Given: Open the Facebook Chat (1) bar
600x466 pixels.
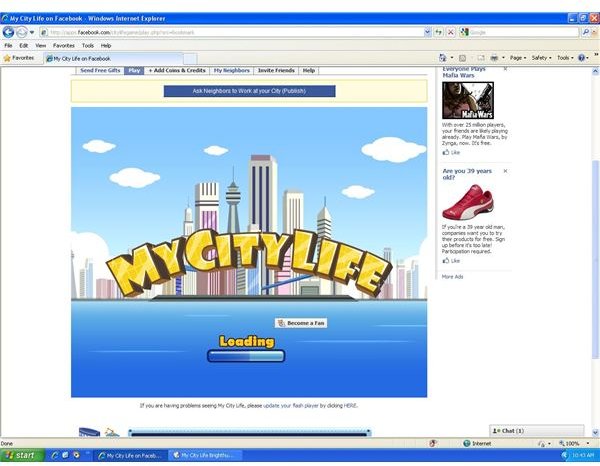Looking at the screenshot, I should (537, 431).
